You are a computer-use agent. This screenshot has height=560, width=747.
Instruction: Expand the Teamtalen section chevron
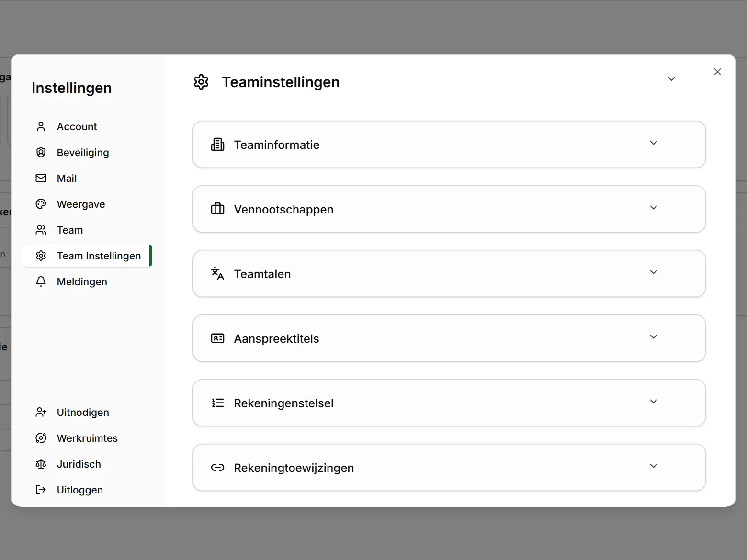(x=654, y=272)
